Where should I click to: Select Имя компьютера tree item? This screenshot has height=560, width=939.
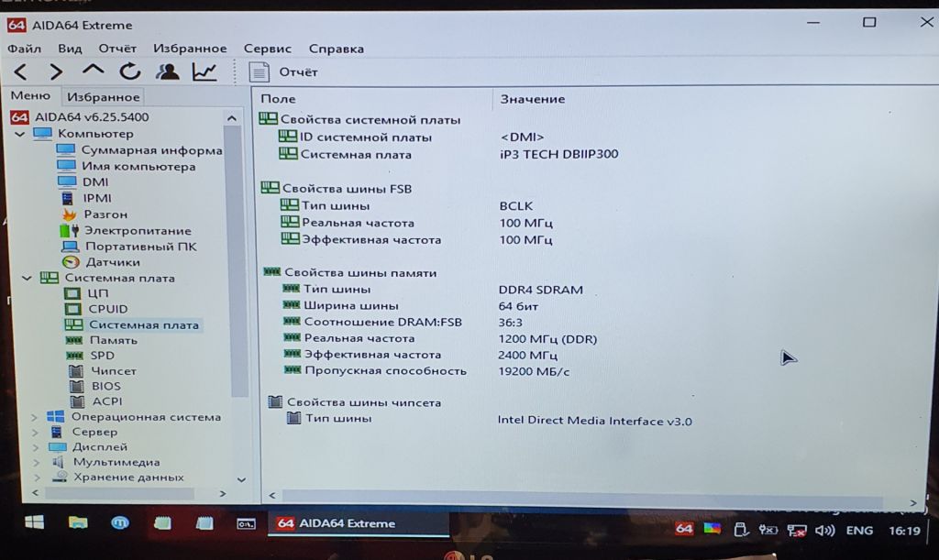[x=127, y=166]
